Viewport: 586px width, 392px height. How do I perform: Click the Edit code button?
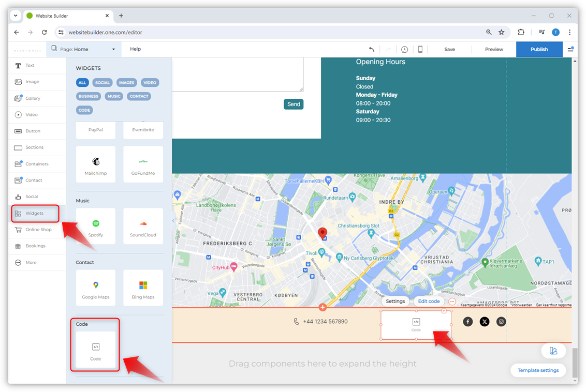coord(429,301)
